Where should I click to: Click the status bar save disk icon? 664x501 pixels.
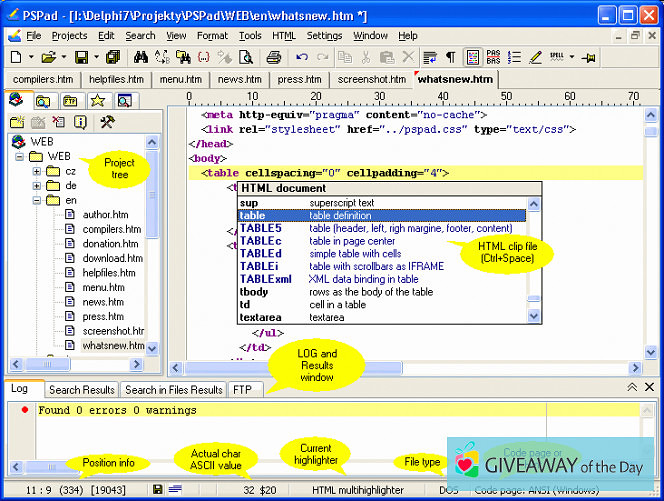158,490
